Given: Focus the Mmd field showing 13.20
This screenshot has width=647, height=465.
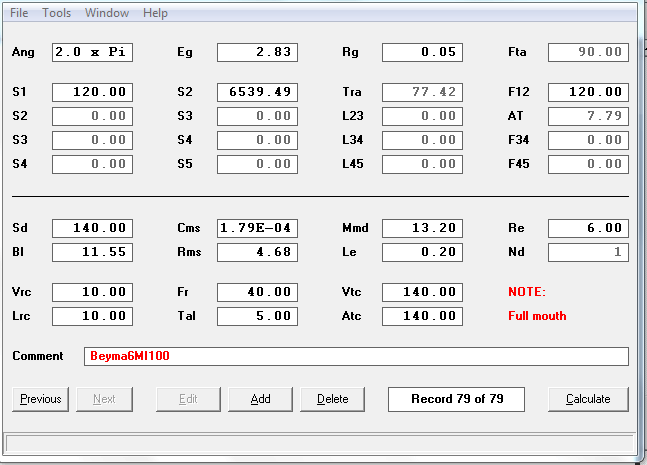Looking at the screenshot, I should point(423,228).
